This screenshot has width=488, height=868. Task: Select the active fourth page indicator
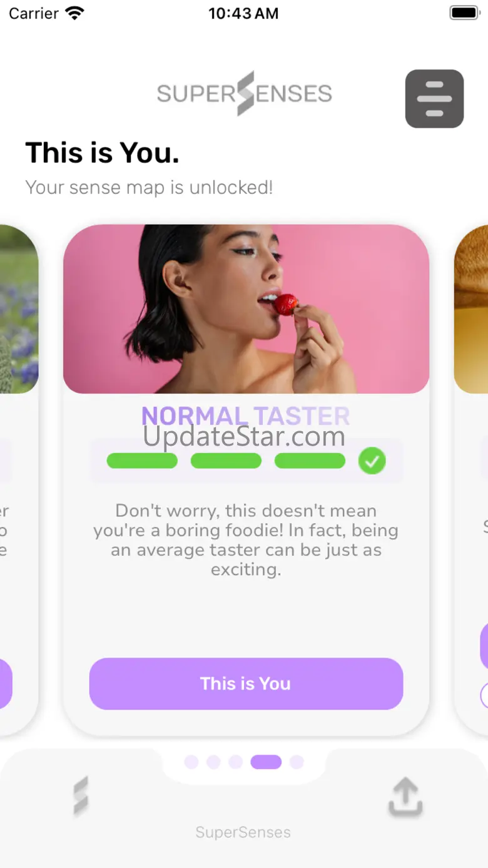point(266,762)
